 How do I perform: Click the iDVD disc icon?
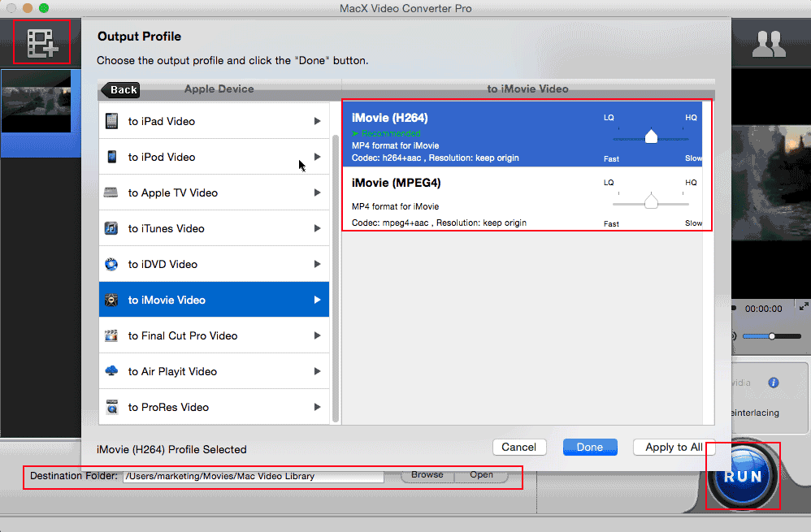point(111,264)
